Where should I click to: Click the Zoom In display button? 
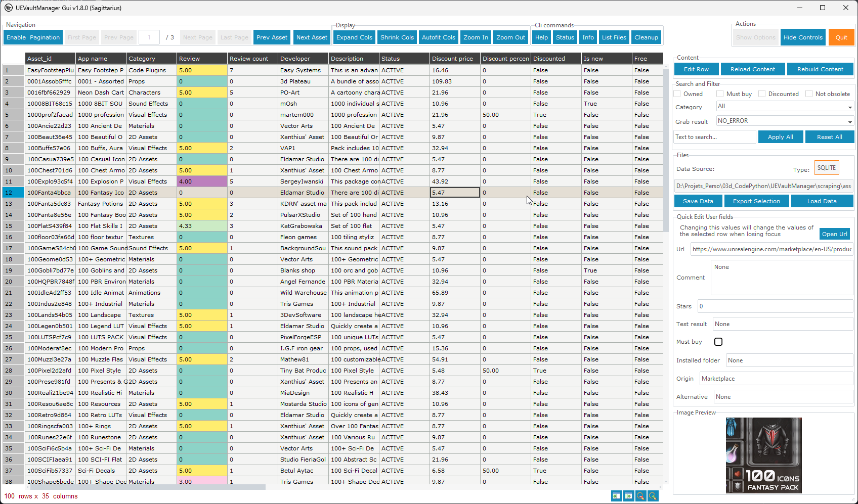click(476, 37)
